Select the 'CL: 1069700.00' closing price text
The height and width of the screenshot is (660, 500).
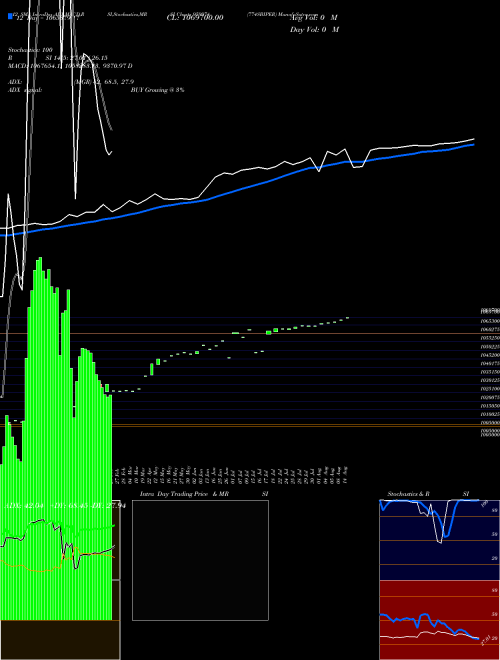coord(194,18)
